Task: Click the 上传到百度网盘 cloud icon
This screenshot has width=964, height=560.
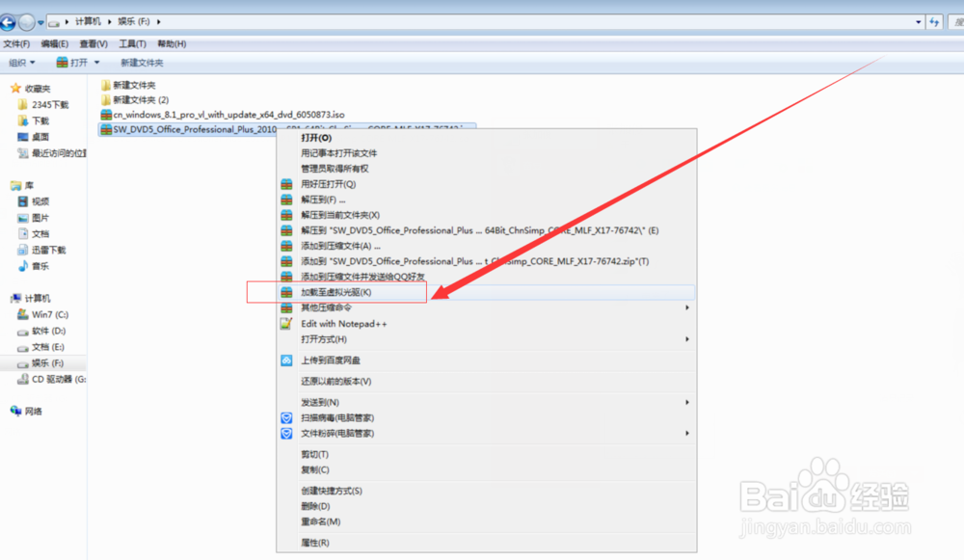Action: point(286,360)
